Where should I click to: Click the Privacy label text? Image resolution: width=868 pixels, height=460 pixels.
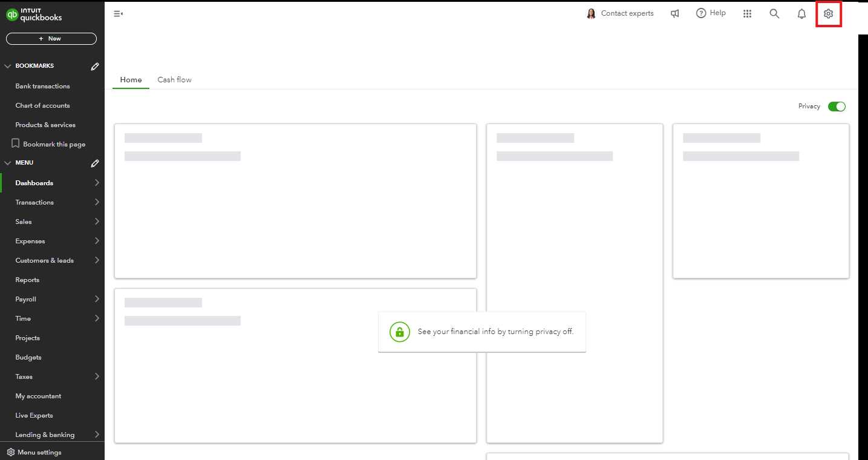pyautogui.click(x=809, y=106)
